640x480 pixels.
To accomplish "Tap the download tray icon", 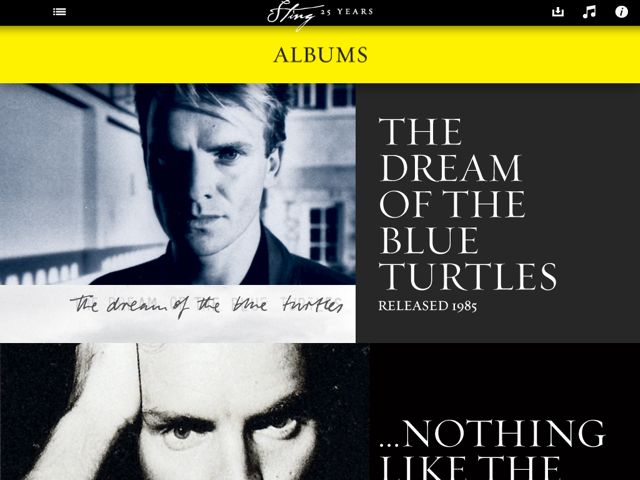I will 558,12.
